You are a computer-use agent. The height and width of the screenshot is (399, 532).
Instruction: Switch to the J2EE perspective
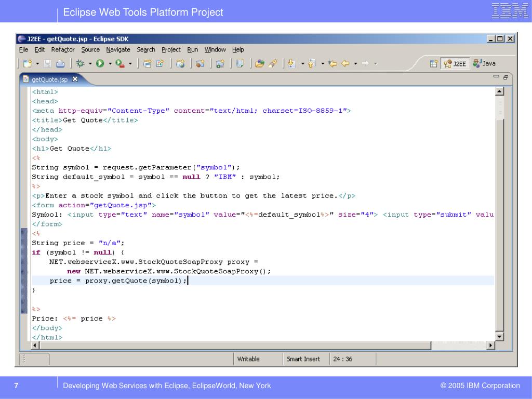tap(455, 63)
